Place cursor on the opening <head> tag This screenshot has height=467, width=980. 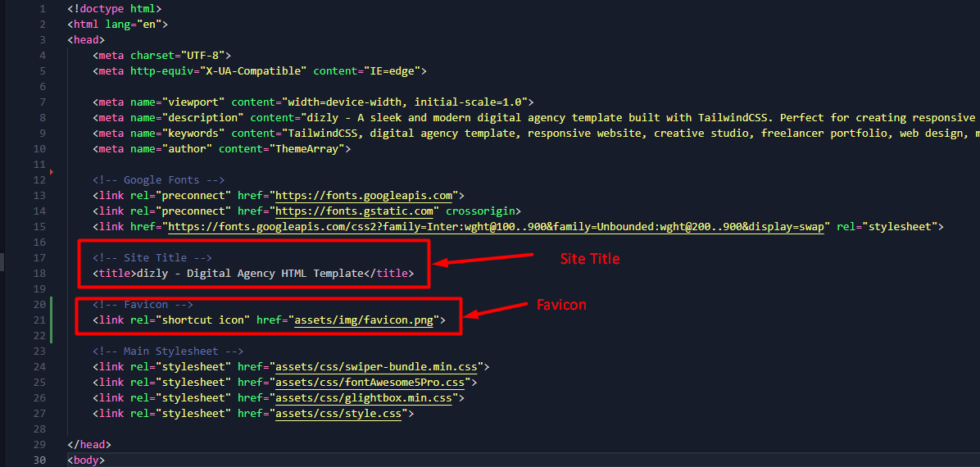click(86, 40)
